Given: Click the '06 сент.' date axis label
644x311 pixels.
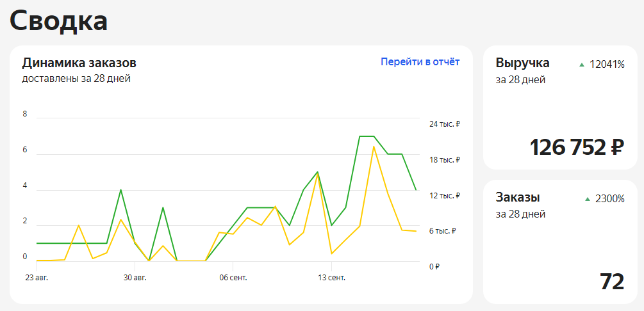Looking at the screenshot, I should click(x=233, y=278).
